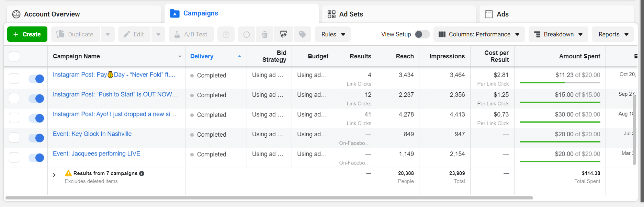
Task: Open the Instagram Post: Push to Start campaign
Action: click(x=115, y=94)
